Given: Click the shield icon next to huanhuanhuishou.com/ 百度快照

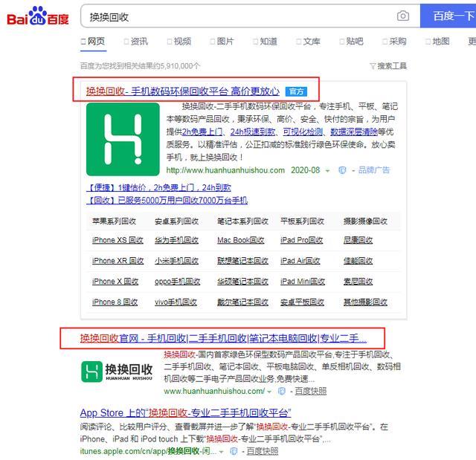Looking at the screenshot, I should (282, 392).
